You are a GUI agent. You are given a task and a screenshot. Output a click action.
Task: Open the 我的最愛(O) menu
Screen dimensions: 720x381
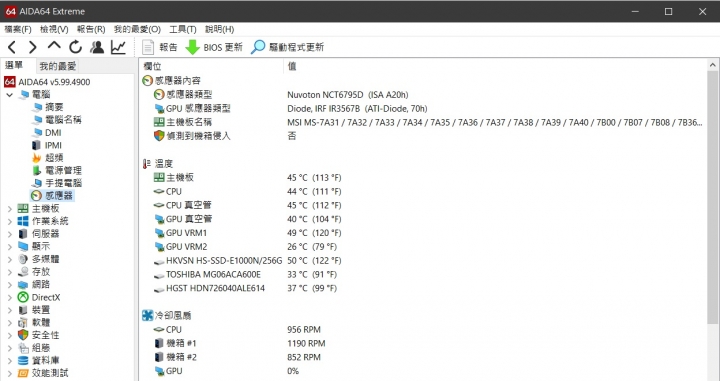(137, 29)
